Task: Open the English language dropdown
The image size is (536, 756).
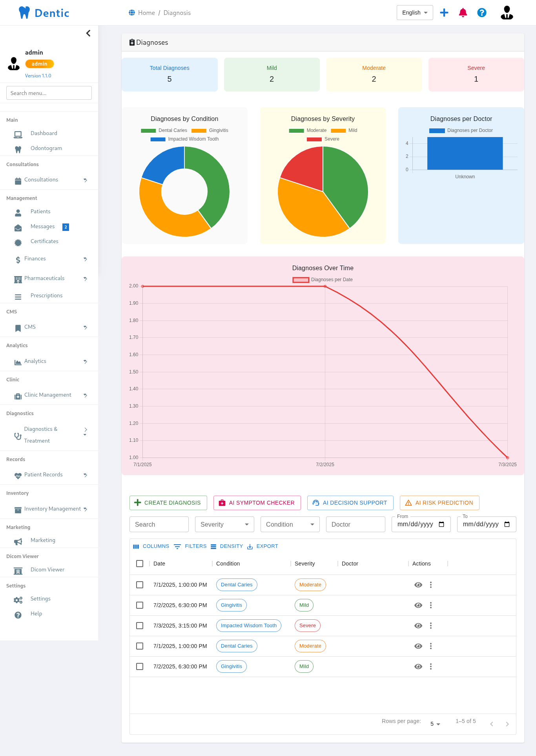Action: (x=415, y=13)
